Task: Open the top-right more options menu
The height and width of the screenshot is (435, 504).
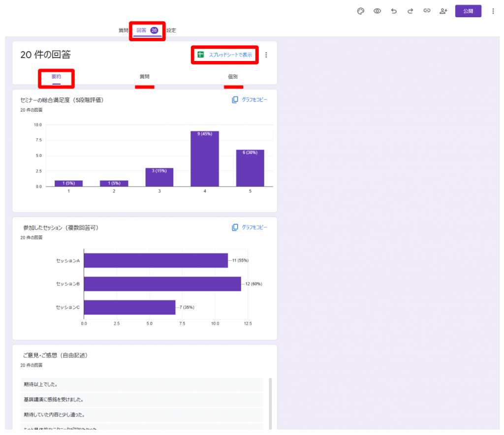Action: (493, 11)
